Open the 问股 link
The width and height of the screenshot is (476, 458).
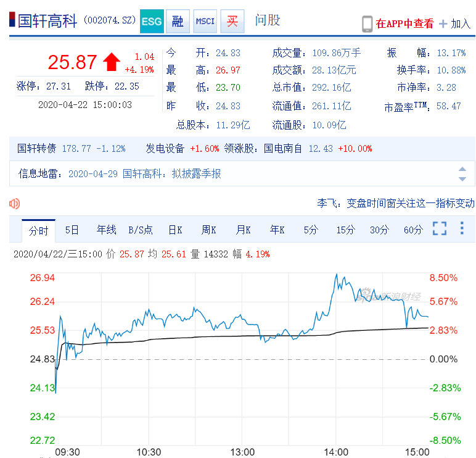(x=268, y=20)
